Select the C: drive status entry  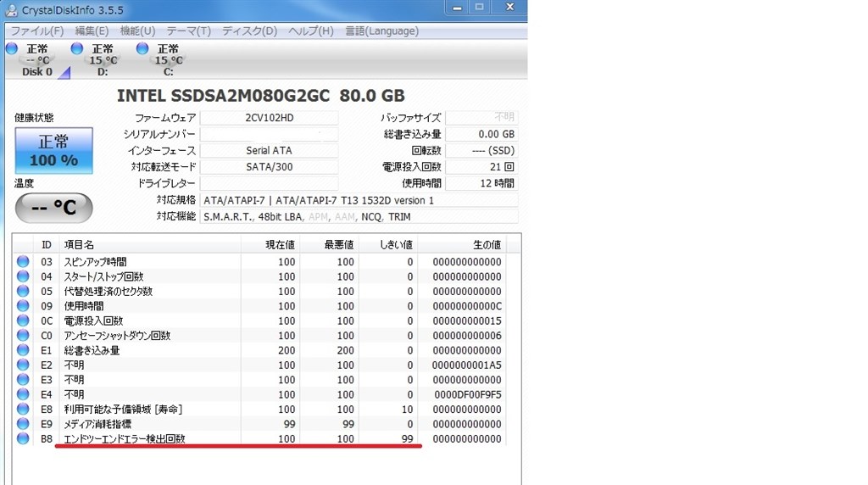coord(169,60)
